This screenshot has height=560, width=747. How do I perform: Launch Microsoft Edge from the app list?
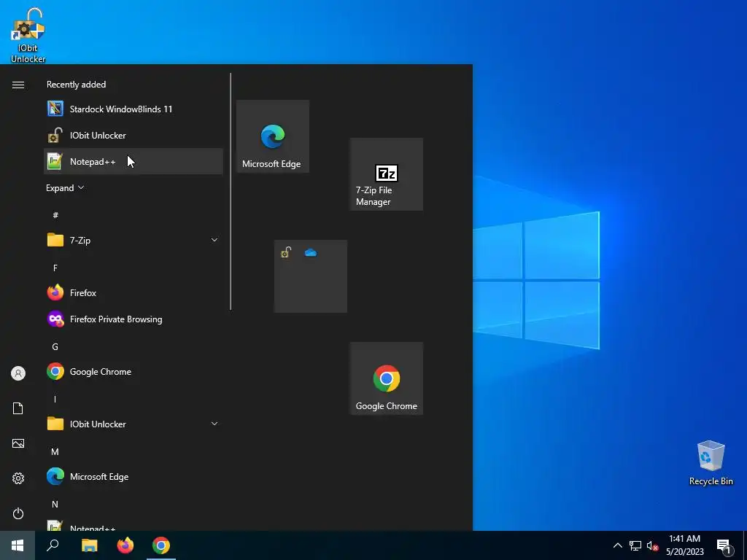[x=133, y=476]
